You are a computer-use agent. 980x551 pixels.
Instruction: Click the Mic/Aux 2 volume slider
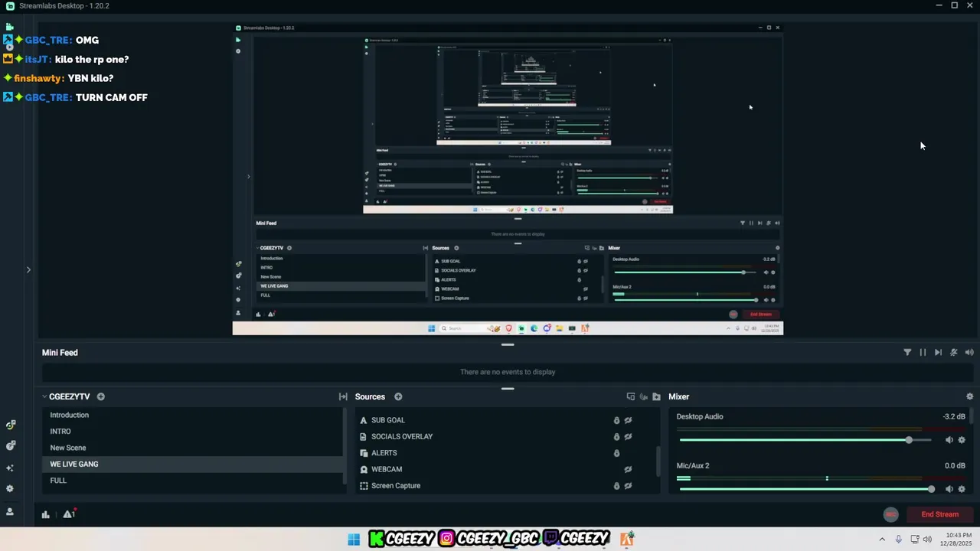[x=805, y=489]
